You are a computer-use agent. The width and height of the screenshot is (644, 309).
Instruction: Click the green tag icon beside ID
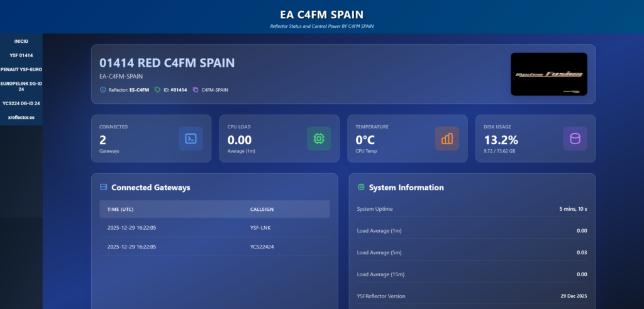click(x=158, y=90)
